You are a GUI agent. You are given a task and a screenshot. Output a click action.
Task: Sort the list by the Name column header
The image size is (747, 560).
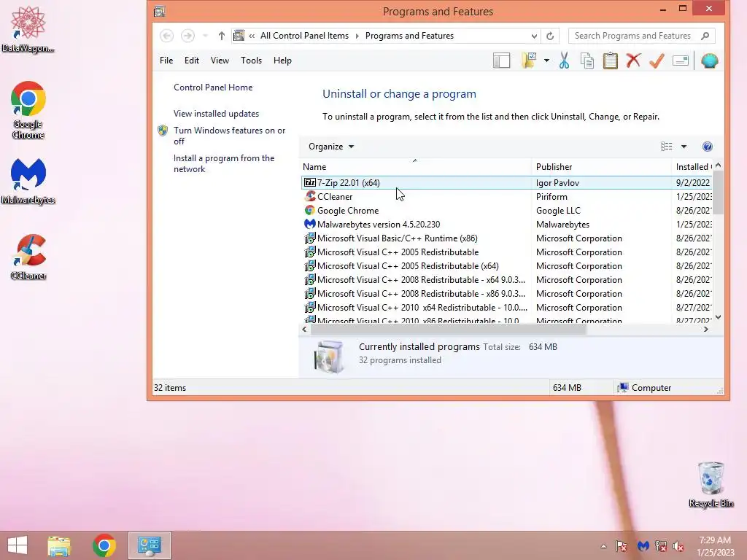pos(416,167)
